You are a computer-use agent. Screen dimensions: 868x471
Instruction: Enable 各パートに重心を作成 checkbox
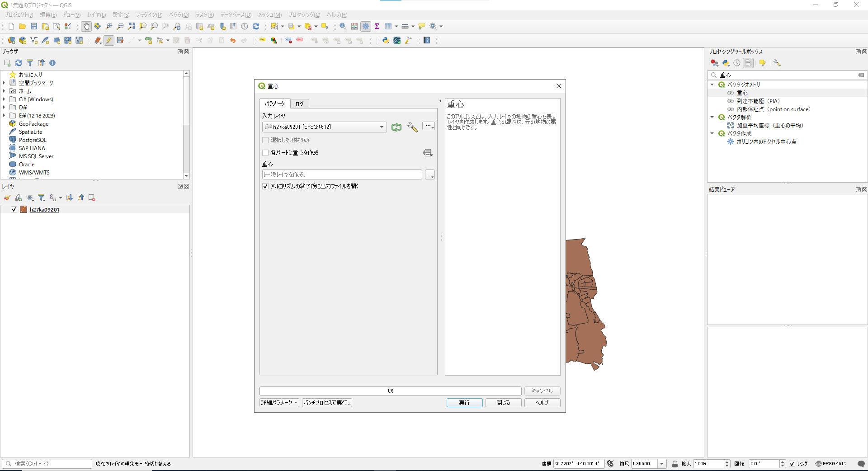[265, 153]
